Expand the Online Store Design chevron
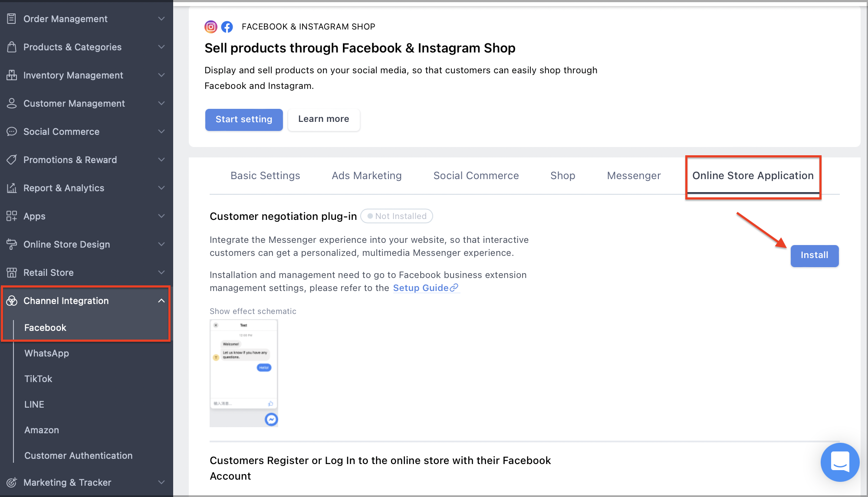 point(161,244)
